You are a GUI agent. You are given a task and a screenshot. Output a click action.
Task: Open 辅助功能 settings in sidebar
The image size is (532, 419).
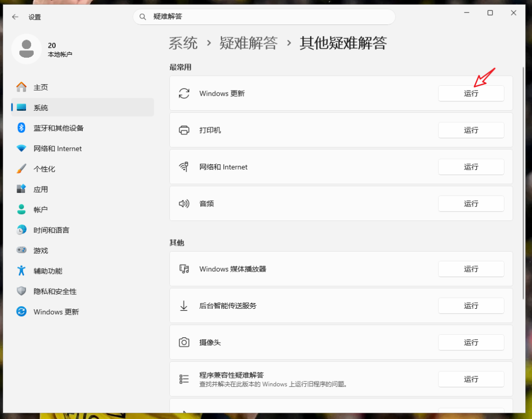point(83,271)
